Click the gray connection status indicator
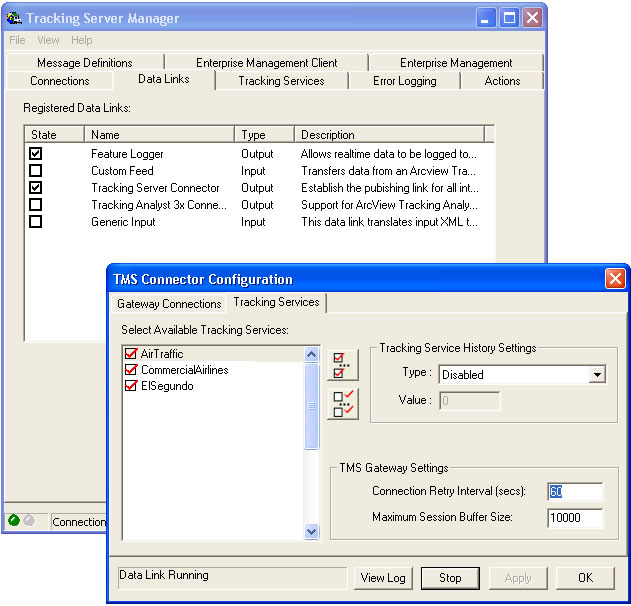Image resolution: width=631 pixels, height=606 pixels. 29,520
